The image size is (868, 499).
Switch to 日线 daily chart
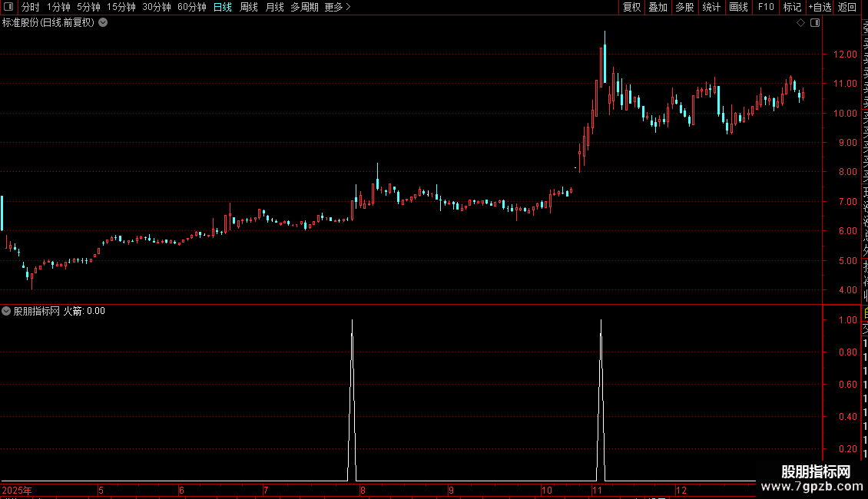(x=223, y=7)
